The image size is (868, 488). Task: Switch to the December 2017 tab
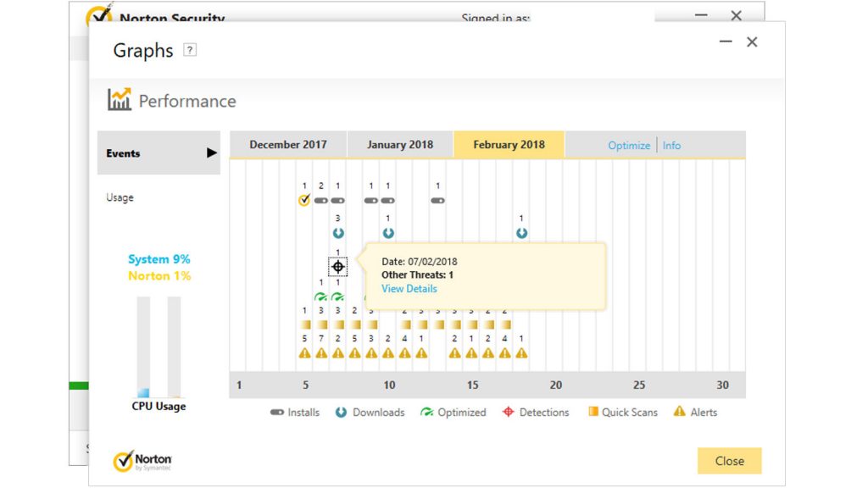[287, 145]
